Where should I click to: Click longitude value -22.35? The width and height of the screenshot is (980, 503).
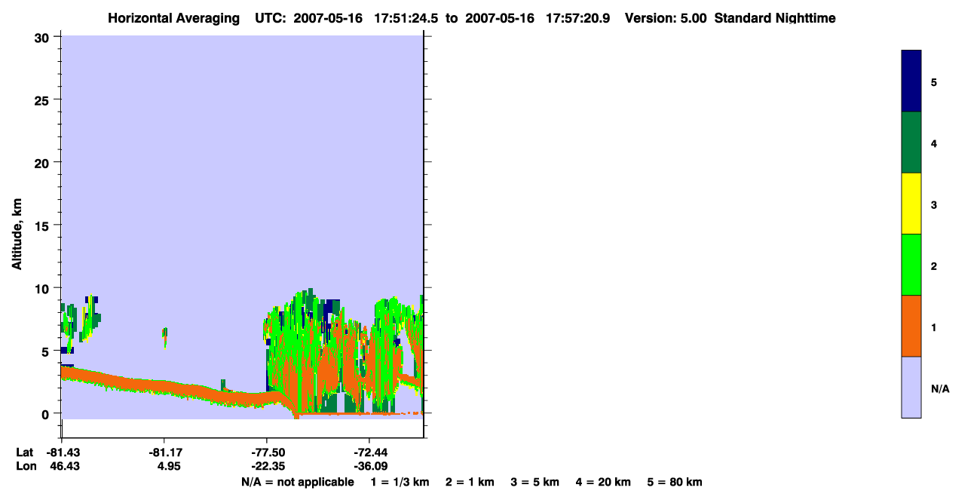[x=268, y=466]
